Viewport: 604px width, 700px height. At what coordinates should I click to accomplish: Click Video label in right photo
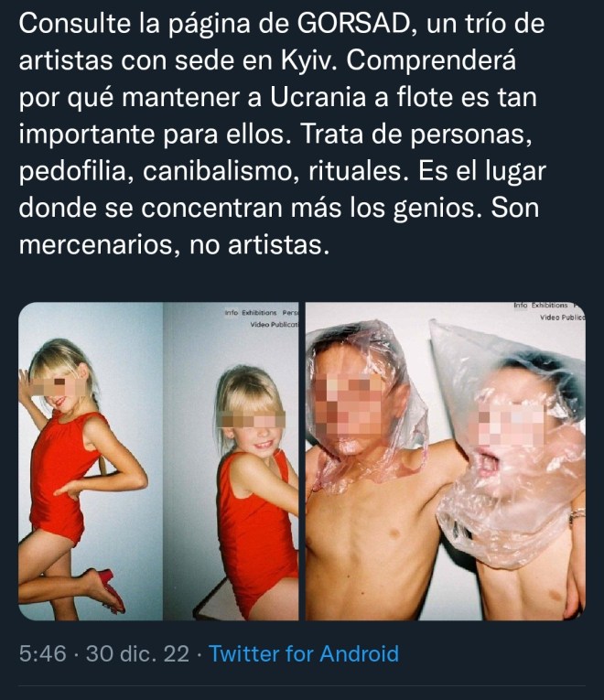tap(549, 318)
